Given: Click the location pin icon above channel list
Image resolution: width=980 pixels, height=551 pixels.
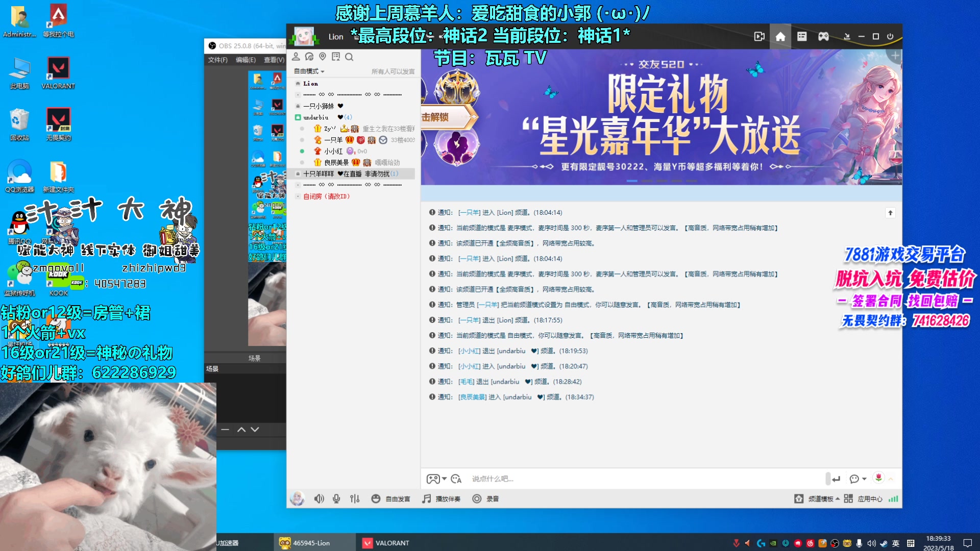Looking at the screenshot, I should [x=323, y=57].
